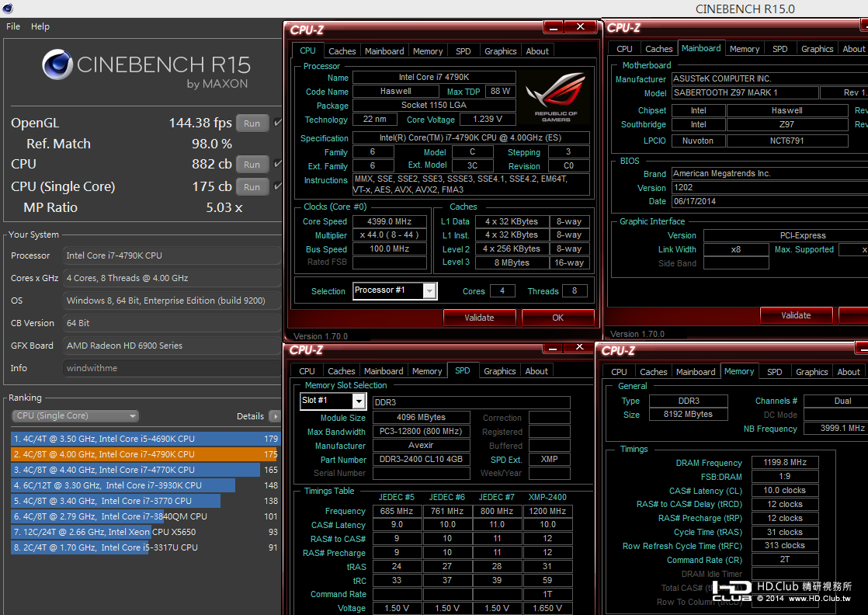The width and height of the screenshot is (868, 615).
Task: Click Validate in the CPU tab window
Action: click(x=479, y=318)
